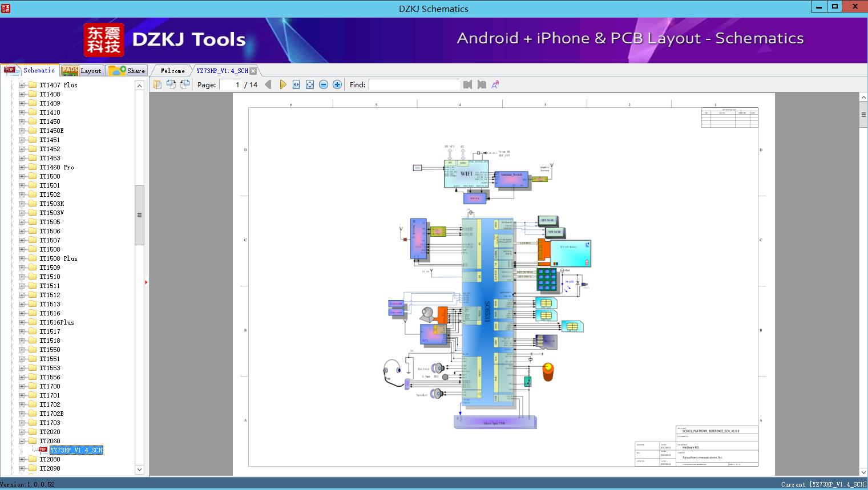
Task: Click the tree scroll up arrow
Action: (x=139, y=85)
